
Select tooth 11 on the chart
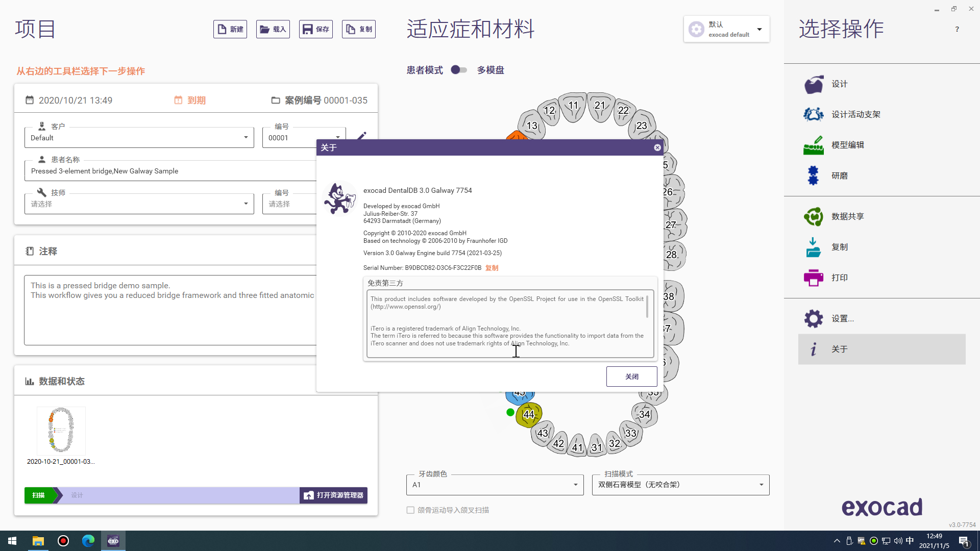573,107
